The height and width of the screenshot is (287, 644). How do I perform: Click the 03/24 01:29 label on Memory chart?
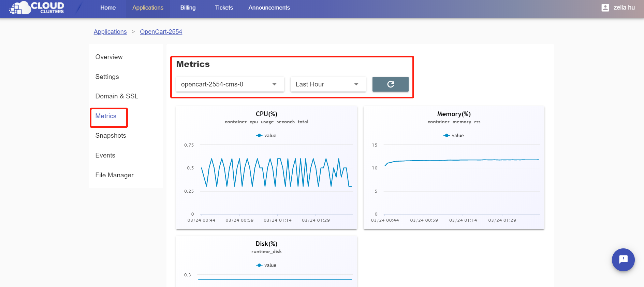pos(502,220)
